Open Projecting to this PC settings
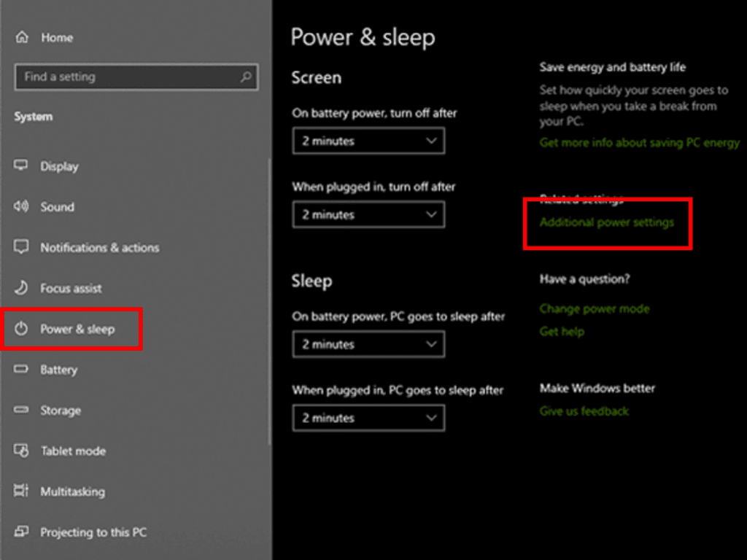Screen dimensions: 747x560 pyautogui.click(x=93, y=532)
